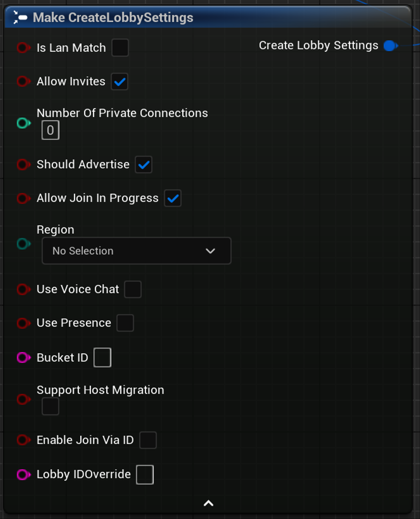The width and height of the screenshot is (420, 519).
Task: Collapse the node's advanced pins with the bottom chevron
Action: (x=208, y=503)
